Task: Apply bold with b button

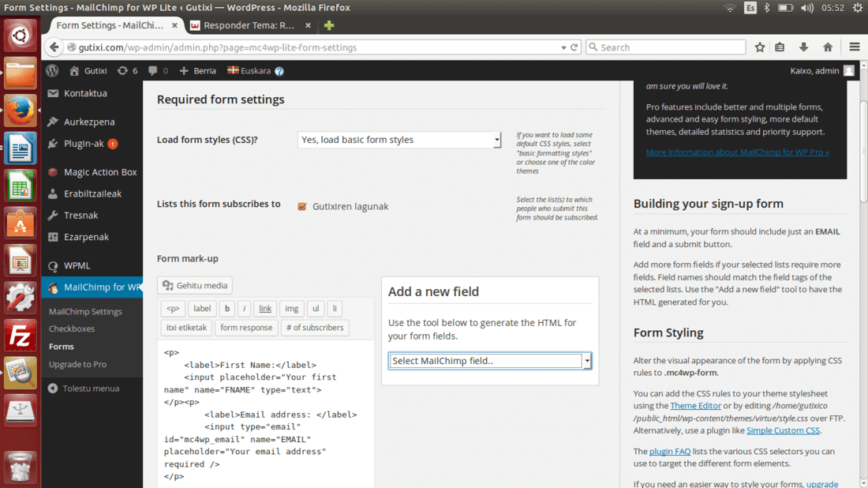Action: pyautogui.click(x=227, y=309)
